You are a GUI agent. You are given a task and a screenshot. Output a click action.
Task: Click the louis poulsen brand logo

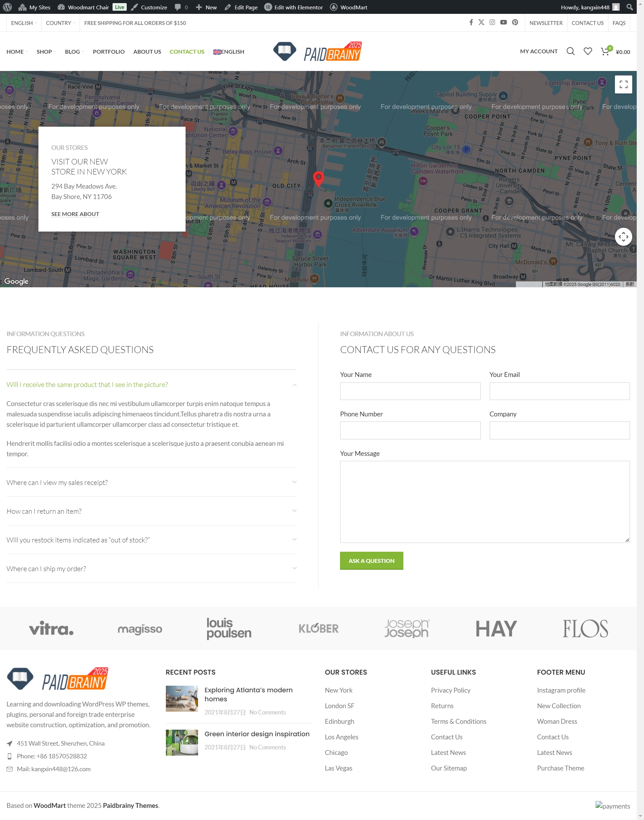tap(229, 628)
